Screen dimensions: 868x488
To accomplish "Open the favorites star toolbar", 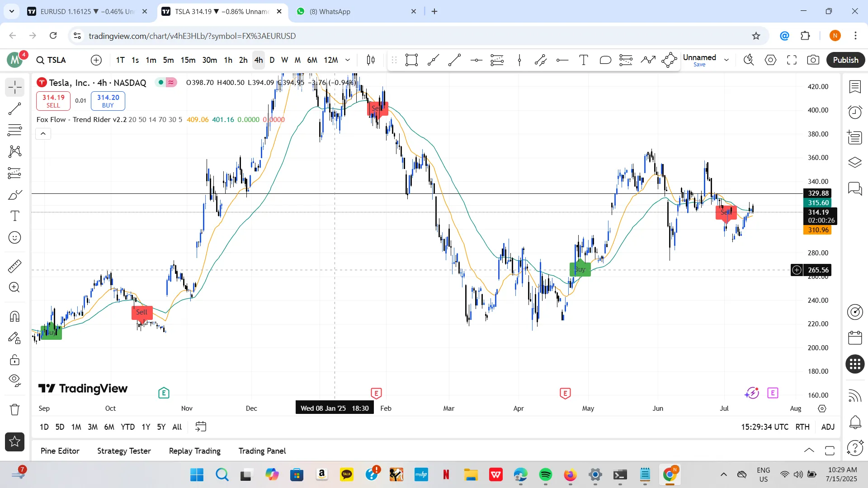I will 14,441.
